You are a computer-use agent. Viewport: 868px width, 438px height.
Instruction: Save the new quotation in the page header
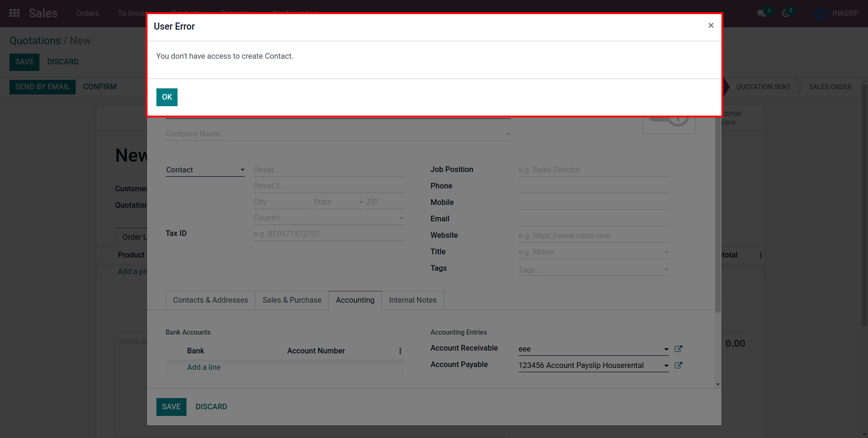coord(24,62)
